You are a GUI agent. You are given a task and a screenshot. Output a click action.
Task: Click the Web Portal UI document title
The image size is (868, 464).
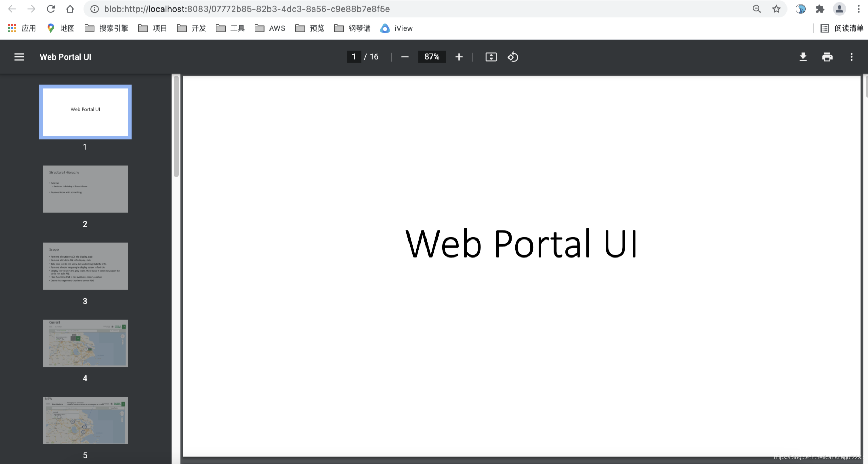[x=66, y=57]
